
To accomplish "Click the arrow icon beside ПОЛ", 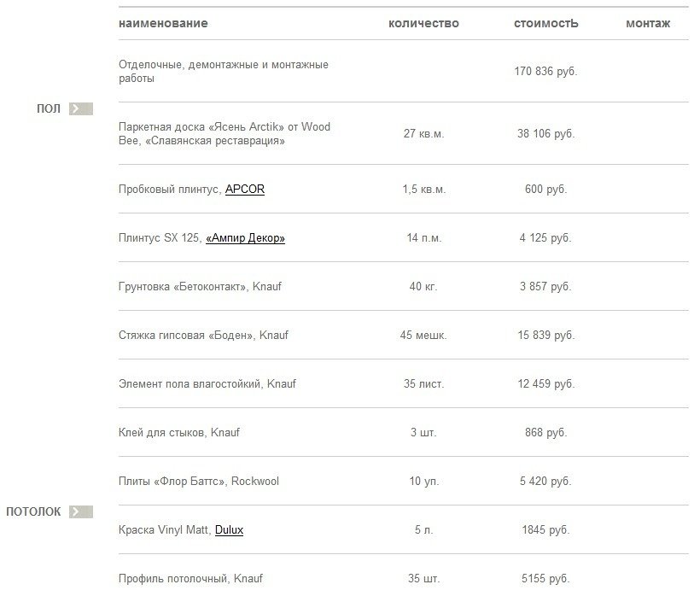I will 80,108.
